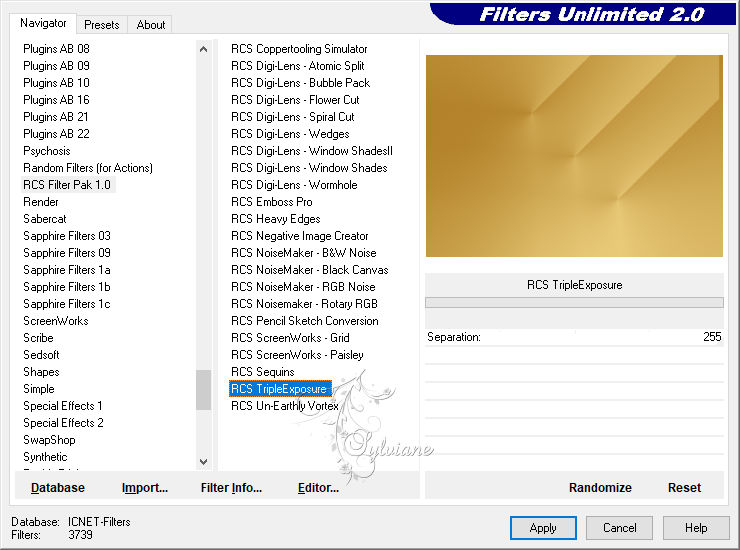Open Help
The image size is (740, 550).
click(696, 527)
